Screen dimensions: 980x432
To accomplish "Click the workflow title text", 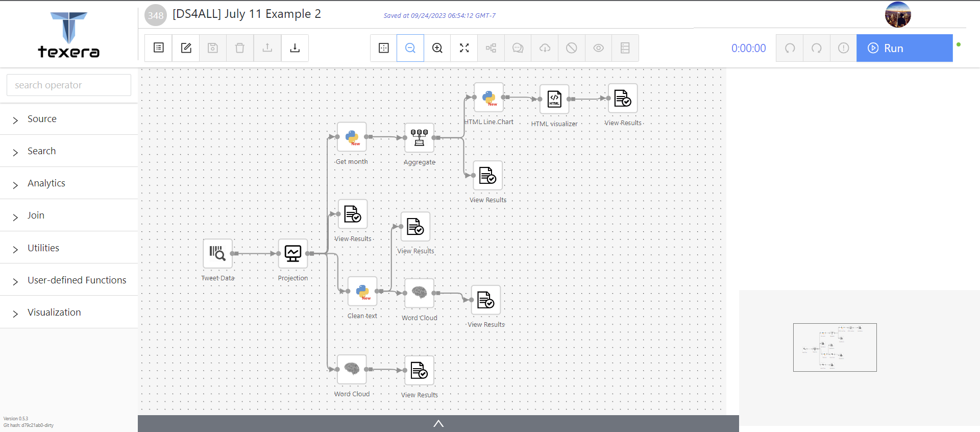I will click(247, 14).
